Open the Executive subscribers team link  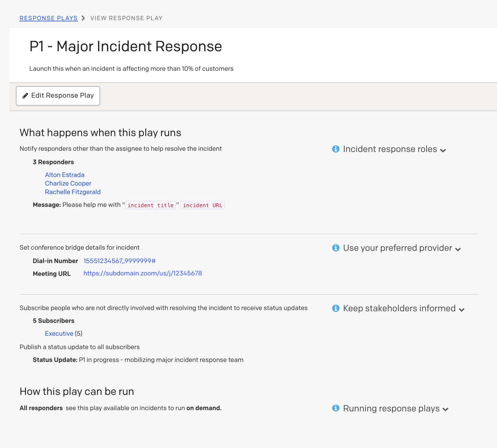(59, 334)
